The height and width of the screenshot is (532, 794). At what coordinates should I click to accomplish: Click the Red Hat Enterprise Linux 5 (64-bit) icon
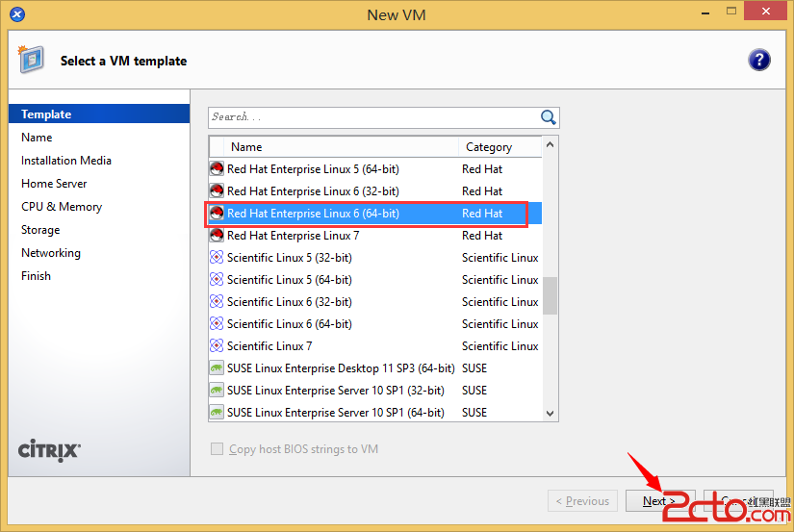coord(217,168)
